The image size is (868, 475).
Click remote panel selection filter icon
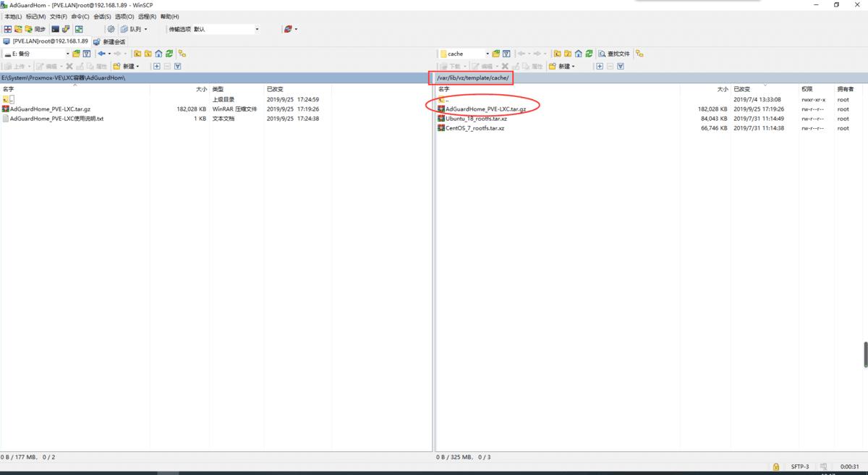(621, 66)
